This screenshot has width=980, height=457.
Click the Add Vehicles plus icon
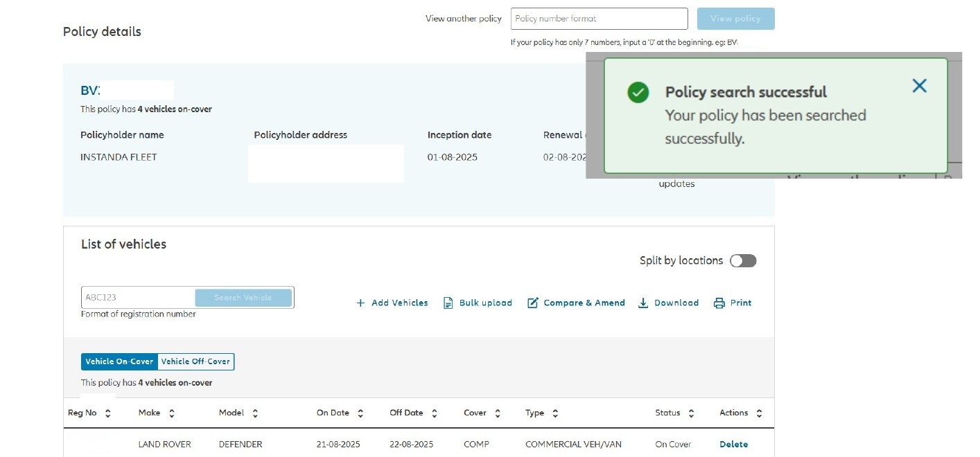click(360, 303)
